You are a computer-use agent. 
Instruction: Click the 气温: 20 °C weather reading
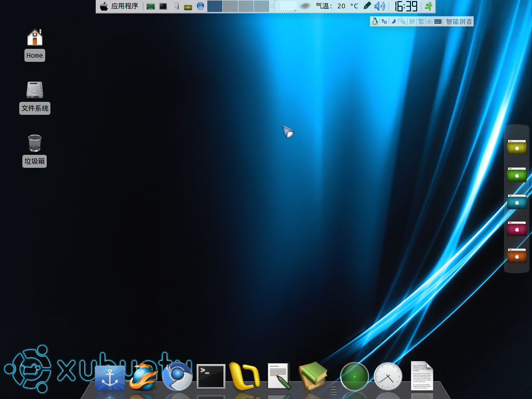point(337,6)
